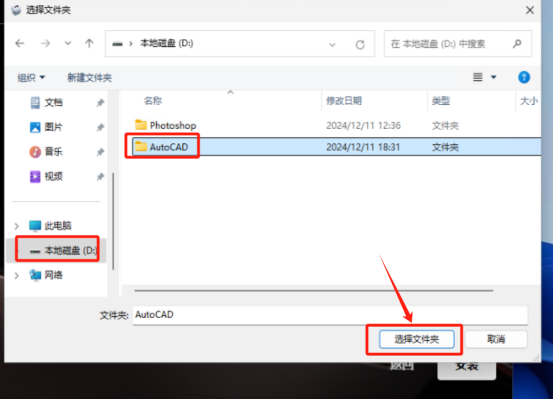Expand the 此电脑 tree node
Viewport: 554px width, 399px height.
click(16, 226)
